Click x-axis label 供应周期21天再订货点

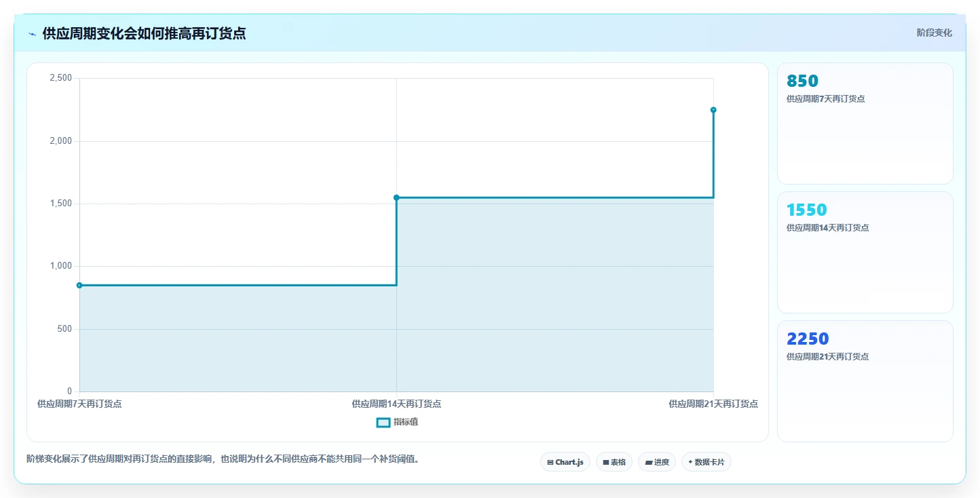(x=713, y=404)
